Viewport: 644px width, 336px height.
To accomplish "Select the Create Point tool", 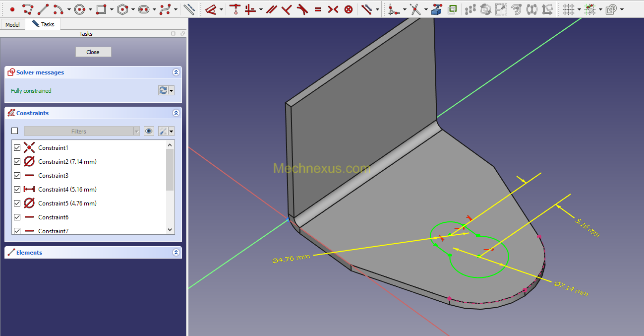I will (x=12, y=9).
